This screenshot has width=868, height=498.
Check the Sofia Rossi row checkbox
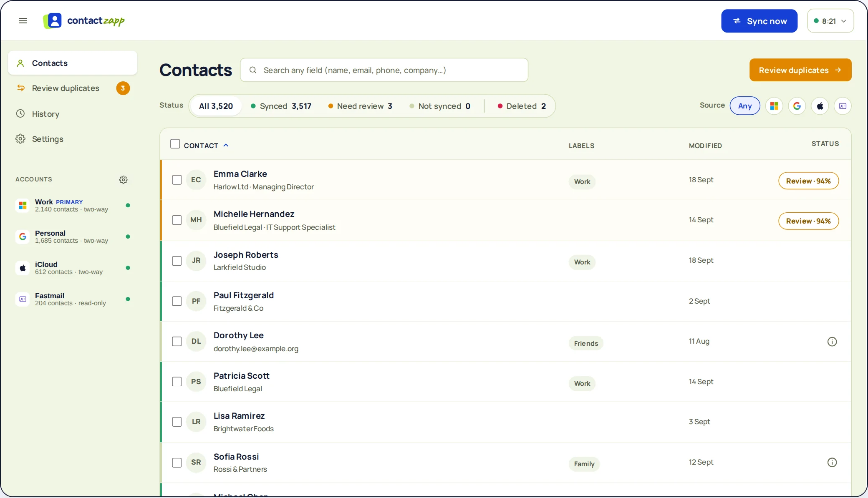177,463
